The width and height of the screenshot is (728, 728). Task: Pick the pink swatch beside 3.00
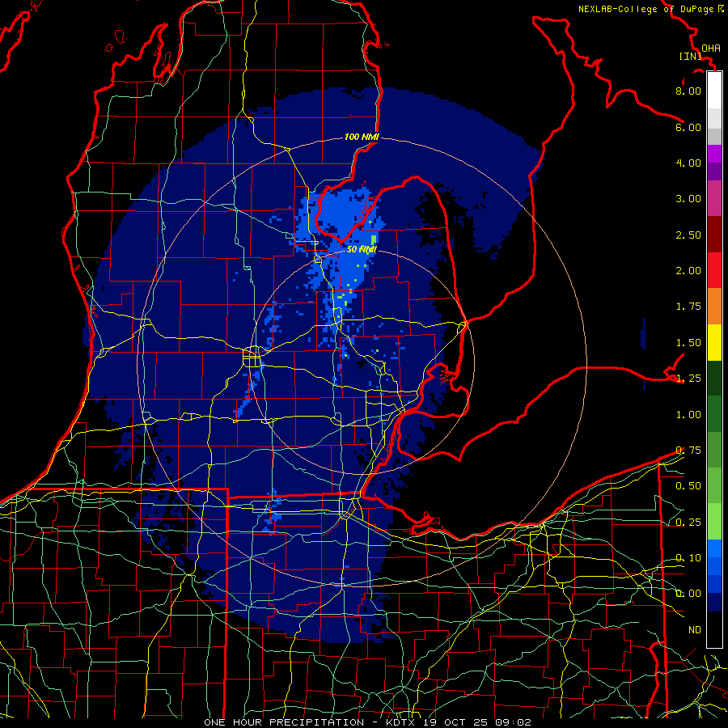point(714,199)
